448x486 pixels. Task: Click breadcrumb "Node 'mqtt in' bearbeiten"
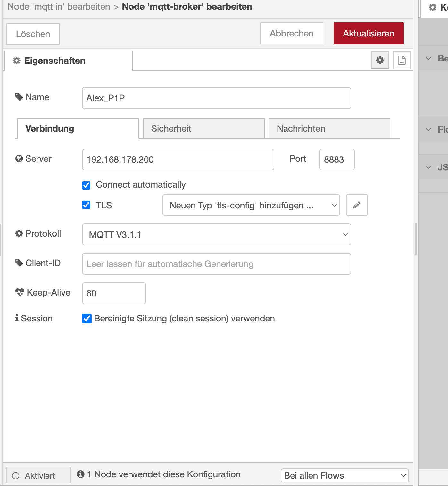pyautogui.click(x=59, y=7)
